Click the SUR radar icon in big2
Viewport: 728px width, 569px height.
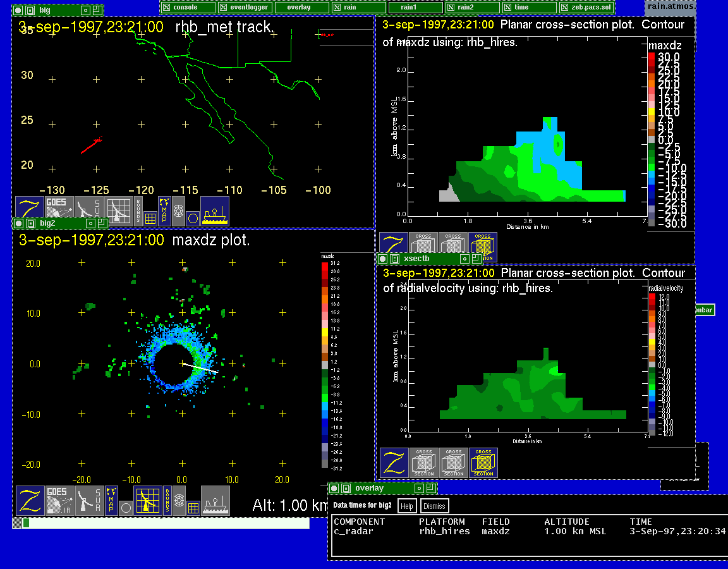coord(89,499)
